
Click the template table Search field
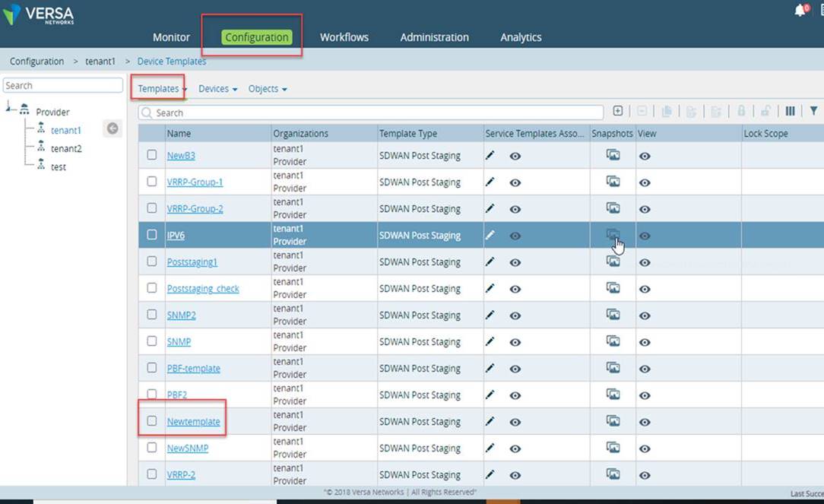click(x=371, y=113)
